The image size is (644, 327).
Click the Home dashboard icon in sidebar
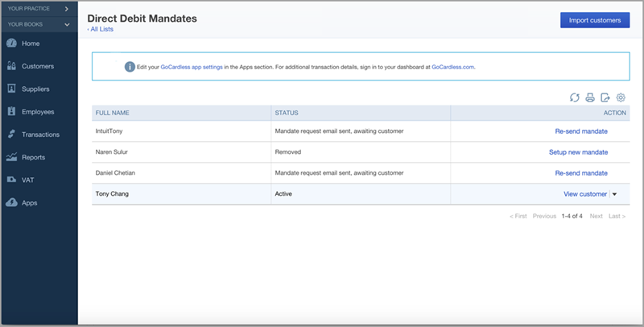[11, 43]
